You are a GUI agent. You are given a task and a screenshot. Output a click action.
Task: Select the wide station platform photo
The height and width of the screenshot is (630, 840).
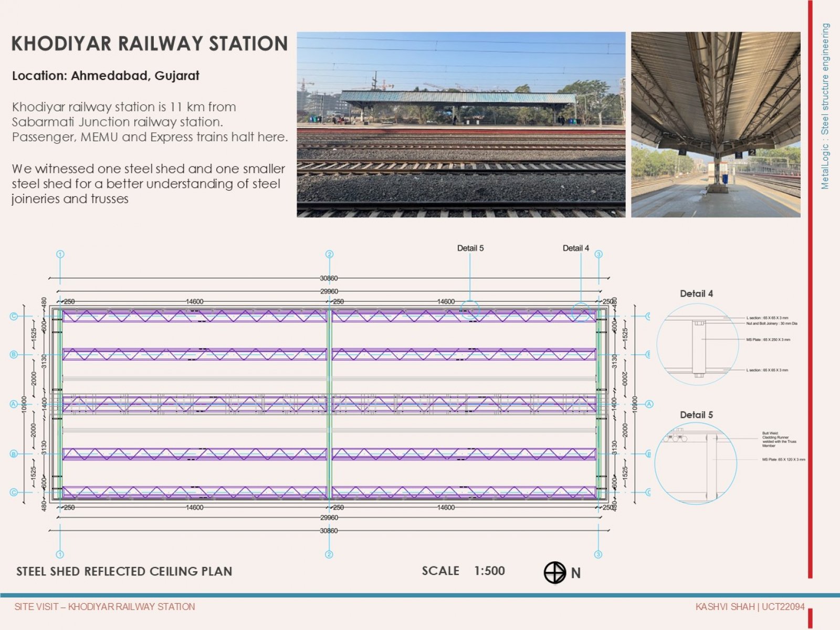pos(461,124)
